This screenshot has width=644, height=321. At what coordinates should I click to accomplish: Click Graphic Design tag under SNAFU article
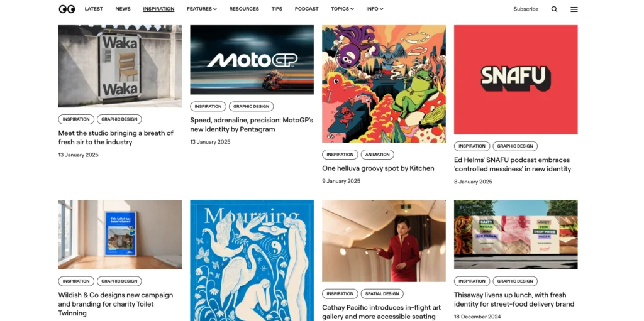pos(515,146)
